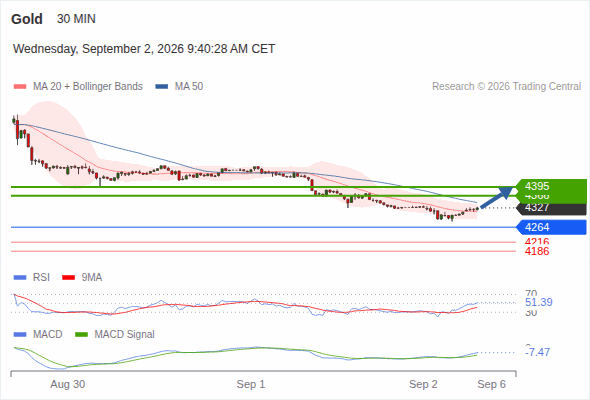Click the Research Trading Central copyright text

click(x=506, y=87)
